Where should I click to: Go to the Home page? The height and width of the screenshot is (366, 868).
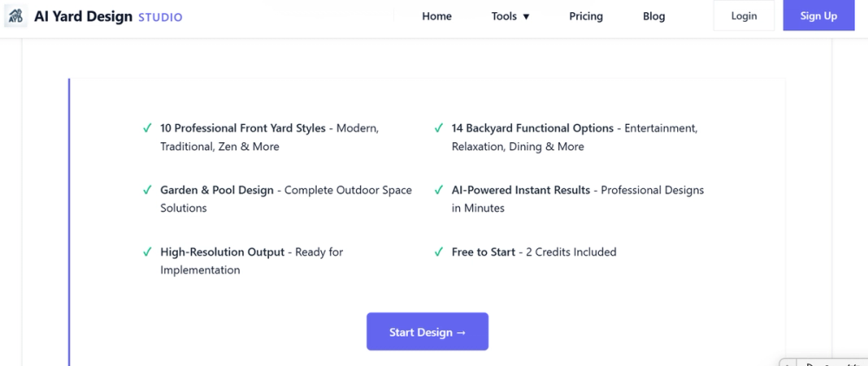(437, 16)
